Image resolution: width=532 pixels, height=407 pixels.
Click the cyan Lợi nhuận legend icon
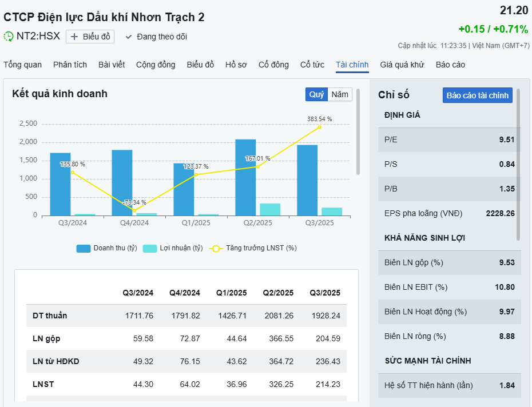tap(150, 248)
